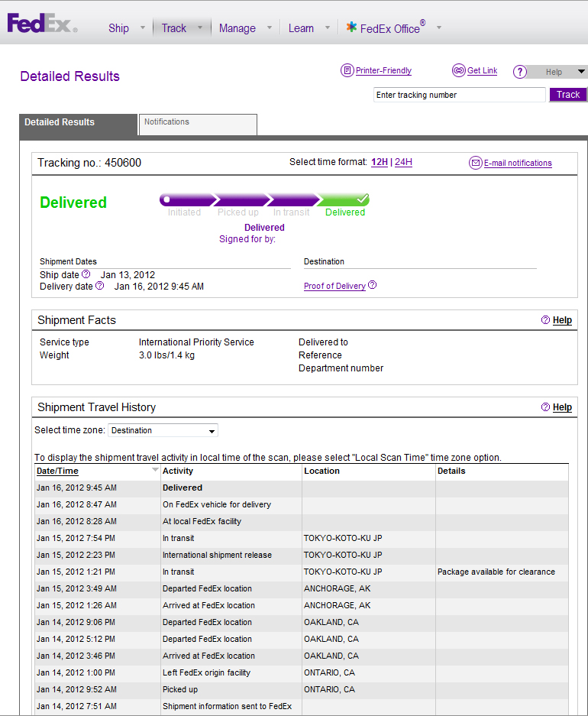Switch time format to 12H
Viewport: 588px width, 716px height.
click(x=379, y=162)
